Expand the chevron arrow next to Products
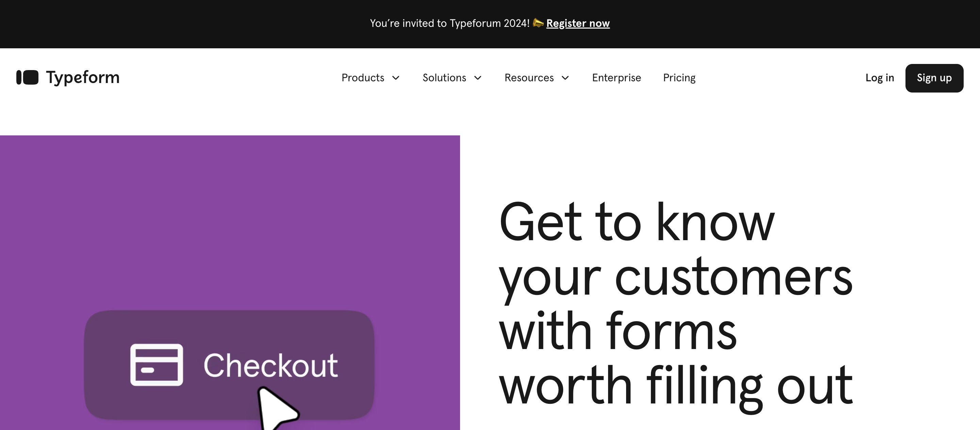 pos(396,78)
